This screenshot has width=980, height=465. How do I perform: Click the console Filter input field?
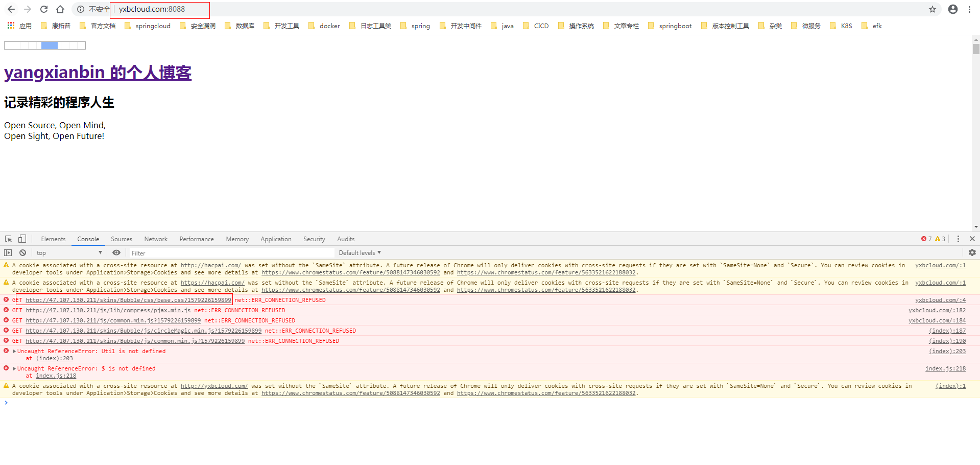230,253
